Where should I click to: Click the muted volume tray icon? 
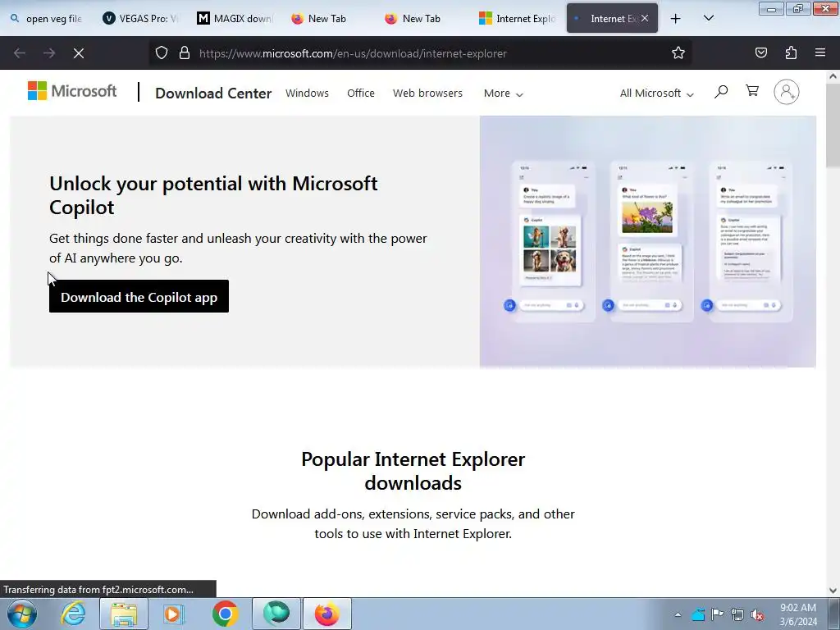[x=757, y=614]
